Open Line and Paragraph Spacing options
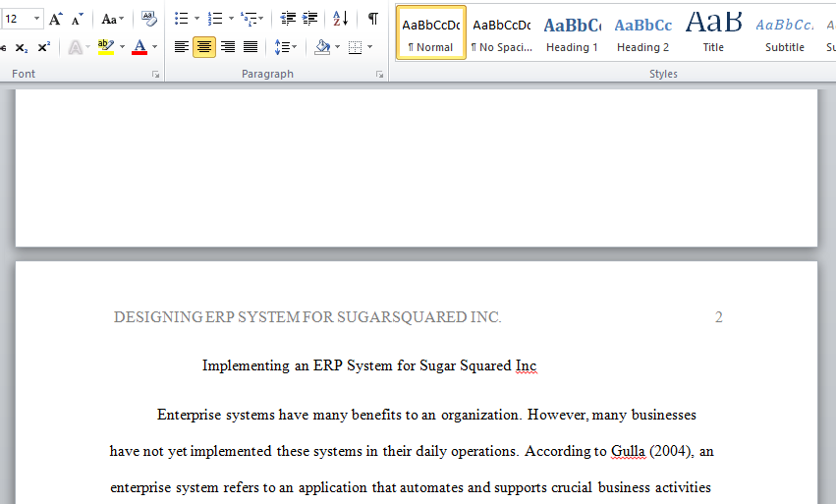The image size is (836, 504). click(286, 47)
